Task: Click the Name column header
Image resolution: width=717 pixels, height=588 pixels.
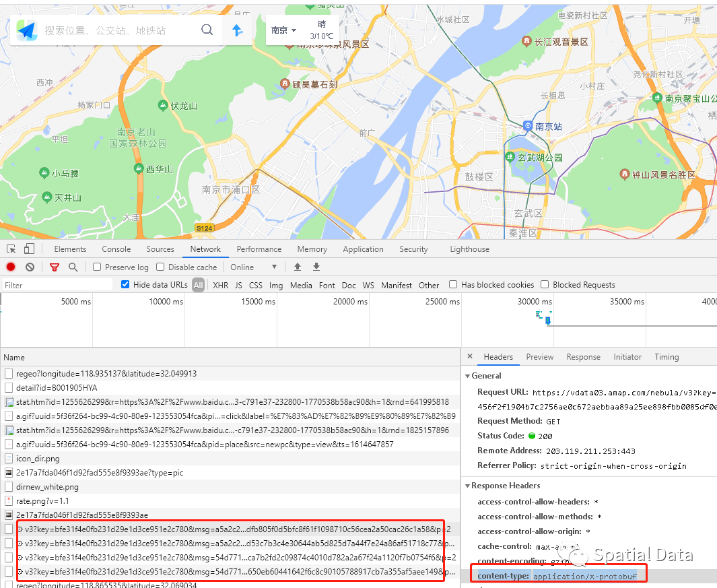Action: 230,358
